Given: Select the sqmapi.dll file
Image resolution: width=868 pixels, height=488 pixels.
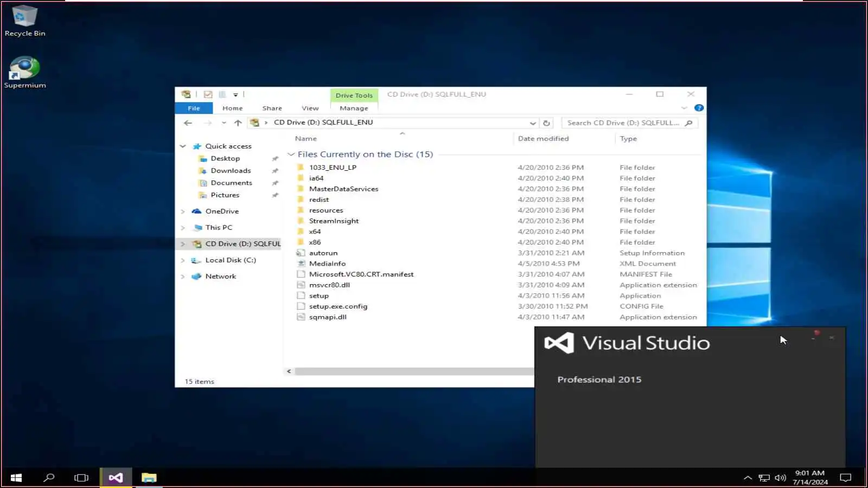Looking at the screenshot, I should coord(328,317).
